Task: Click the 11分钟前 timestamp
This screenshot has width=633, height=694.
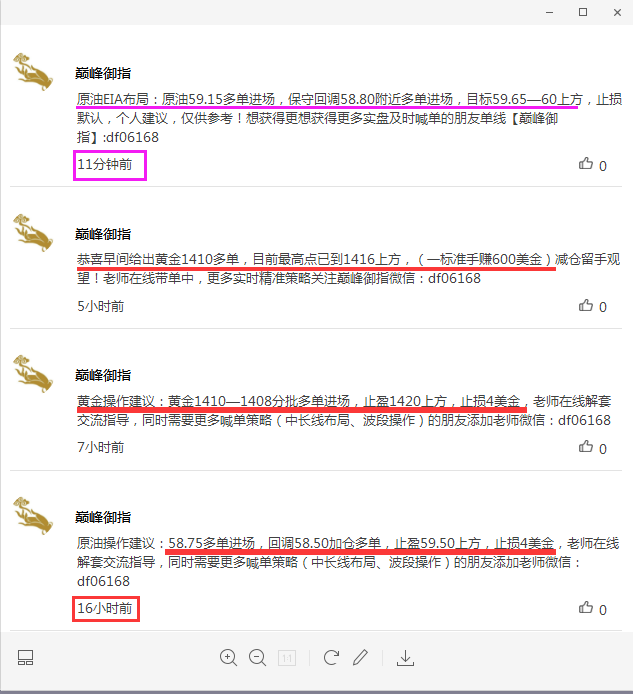Action: 105,165
